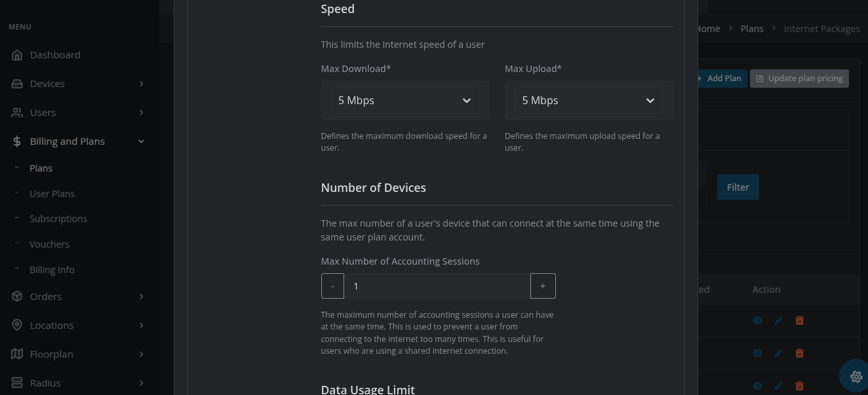This screenshot has width=868, height=395.
Task: Select the Locations pin icon
Action: pos(16,325)
